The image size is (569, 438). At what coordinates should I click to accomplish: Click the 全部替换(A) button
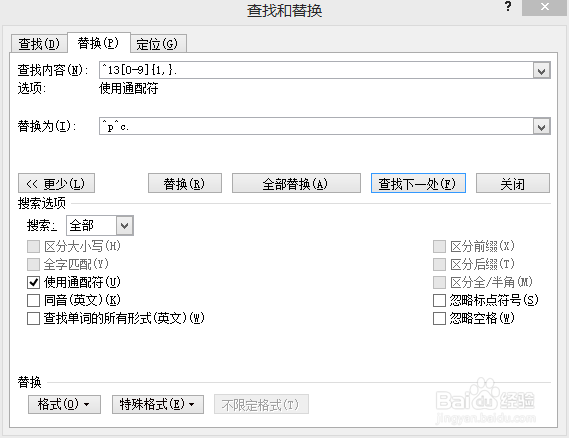click(x=296, y=183)
